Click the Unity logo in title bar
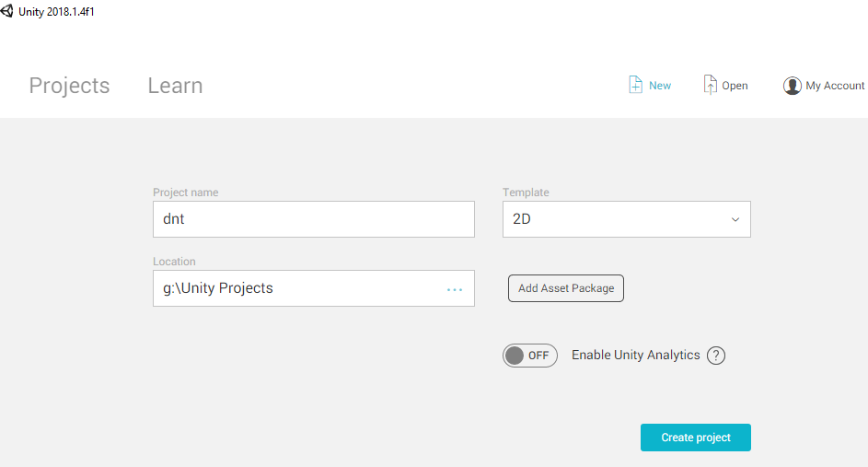The width and height of the screenshot is (868, 467). tap(7, 11)
